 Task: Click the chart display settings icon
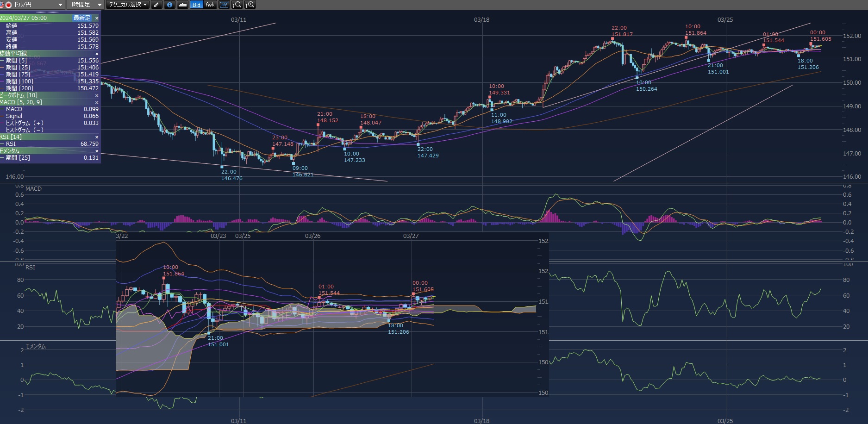coord(225,5)
